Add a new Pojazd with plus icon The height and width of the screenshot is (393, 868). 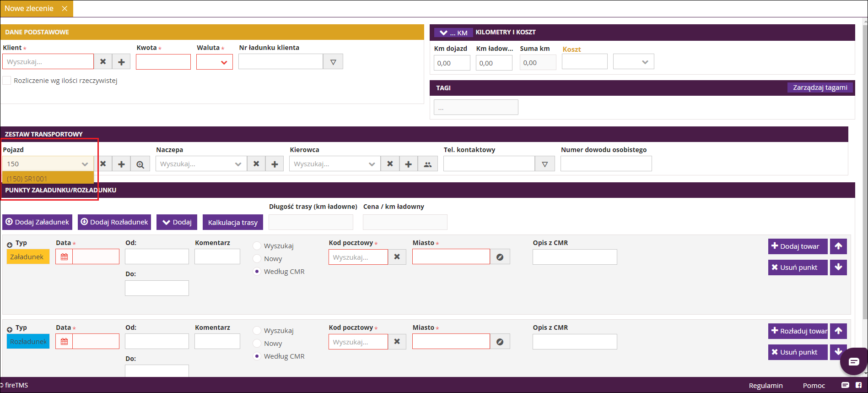point(121,164)
